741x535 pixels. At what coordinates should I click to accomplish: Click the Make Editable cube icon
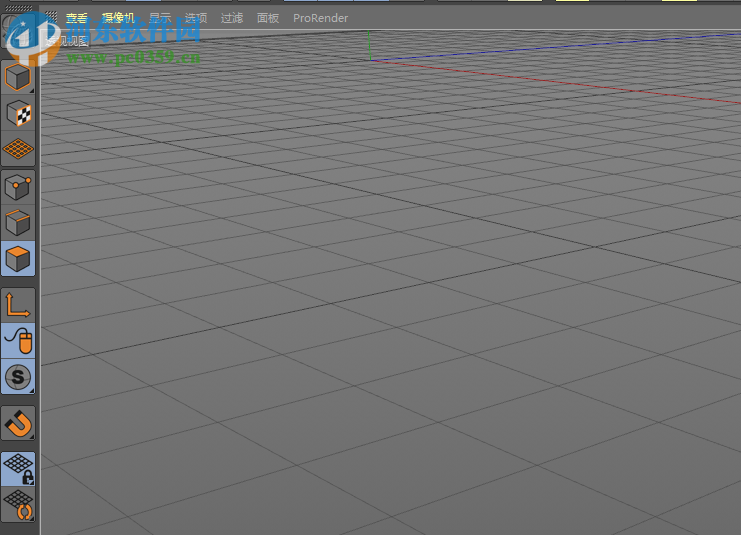[x=18, y=77]
